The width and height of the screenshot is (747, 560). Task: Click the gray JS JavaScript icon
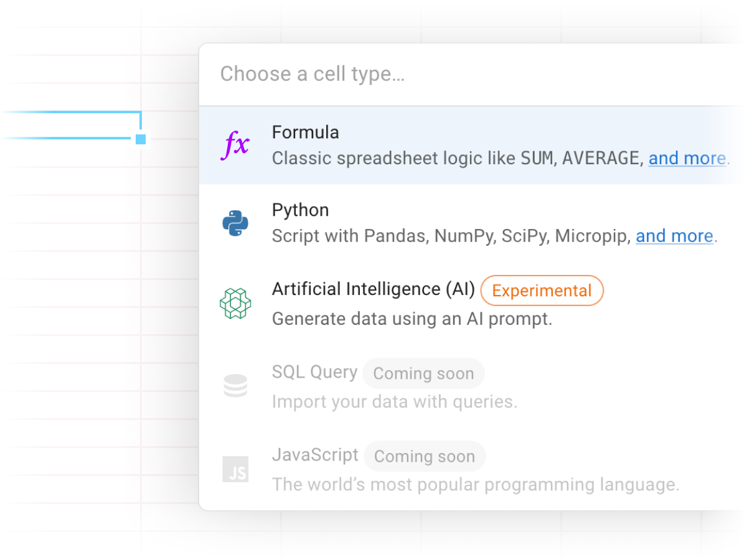pyautogui.click(x=235, y=469)
